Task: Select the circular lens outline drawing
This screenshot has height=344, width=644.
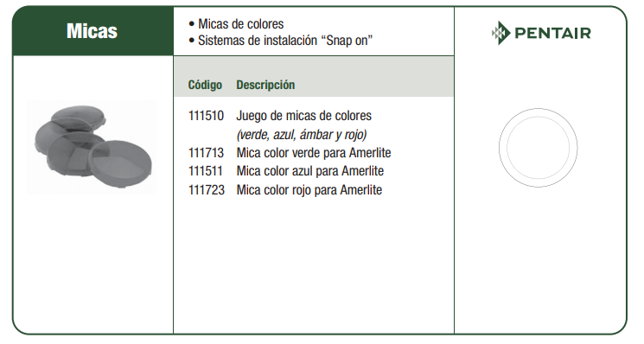Action: tap(538, 148)
